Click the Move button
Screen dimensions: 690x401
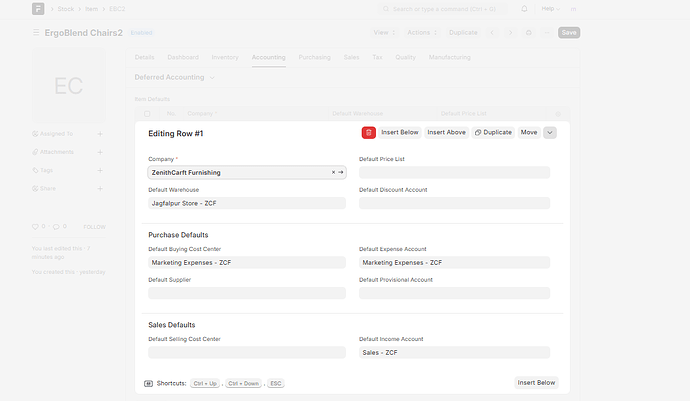coord(529,132)
